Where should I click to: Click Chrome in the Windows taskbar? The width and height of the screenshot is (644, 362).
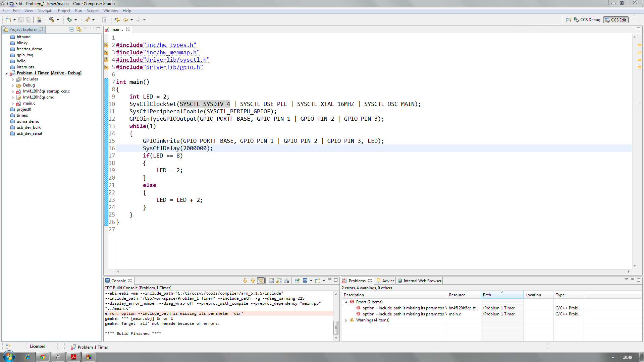(43, 357)
